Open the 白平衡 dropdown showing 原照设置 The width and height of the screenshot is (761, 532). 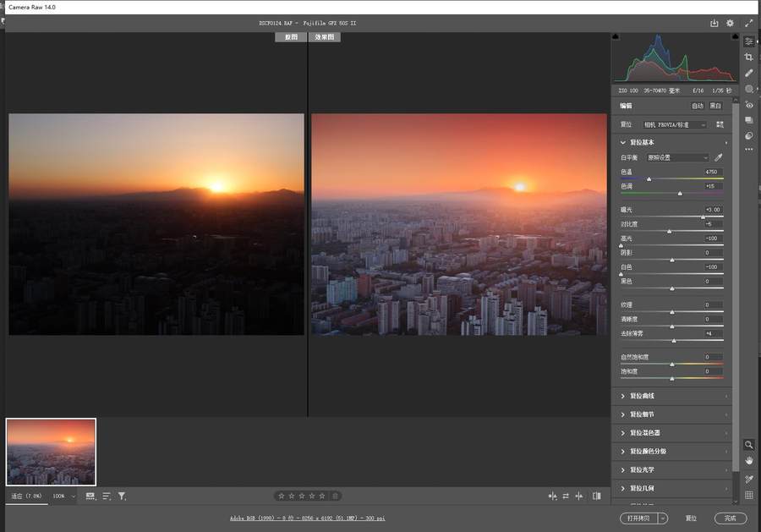(x=677, y=157)
